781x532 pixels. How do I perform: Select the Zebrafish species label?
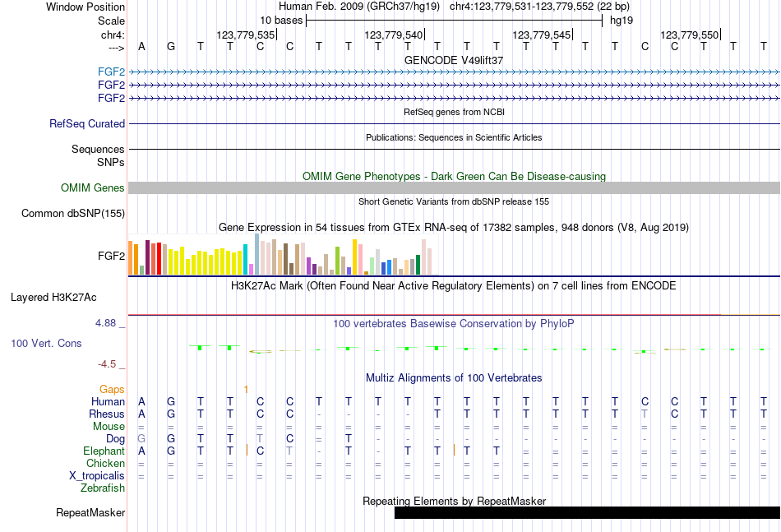point(103,488)
